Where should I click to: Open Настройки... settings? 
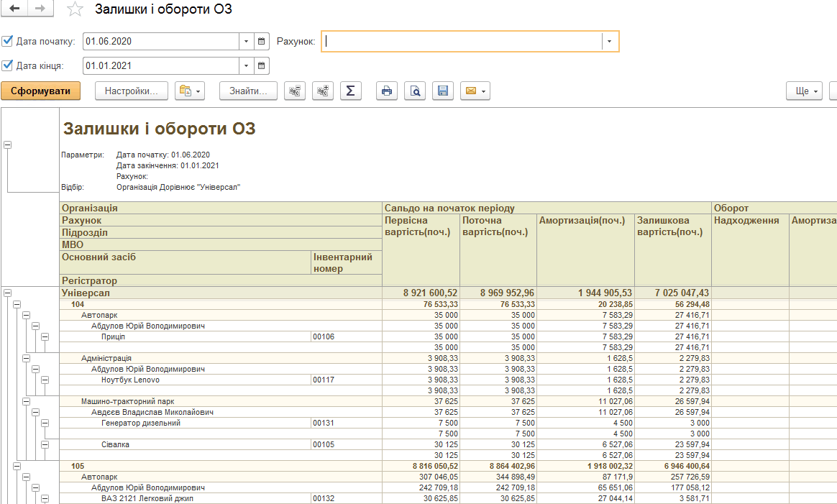point(132,91)
